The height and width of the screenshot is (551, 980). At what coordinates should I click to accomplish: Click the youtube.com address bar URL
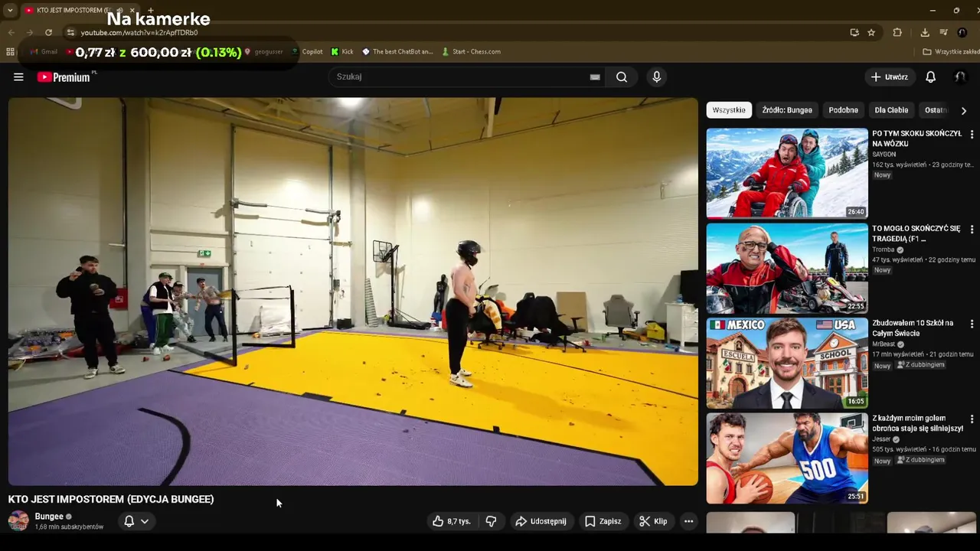coord(139,33)
